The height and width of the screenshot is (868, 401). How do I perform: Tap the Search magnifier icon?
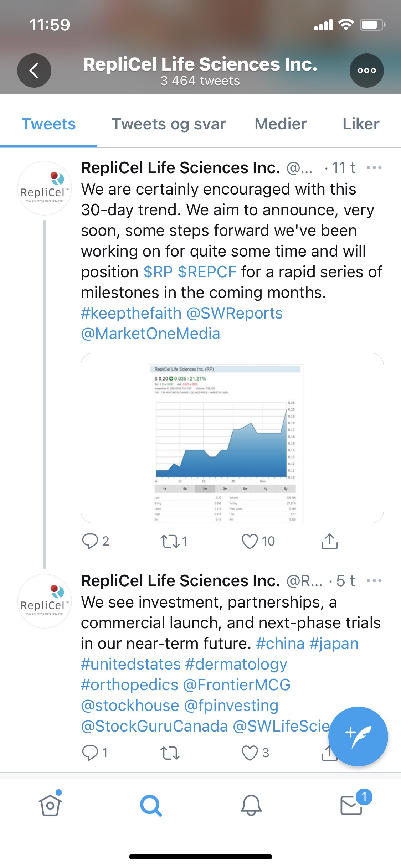click(x=151, y=805)
